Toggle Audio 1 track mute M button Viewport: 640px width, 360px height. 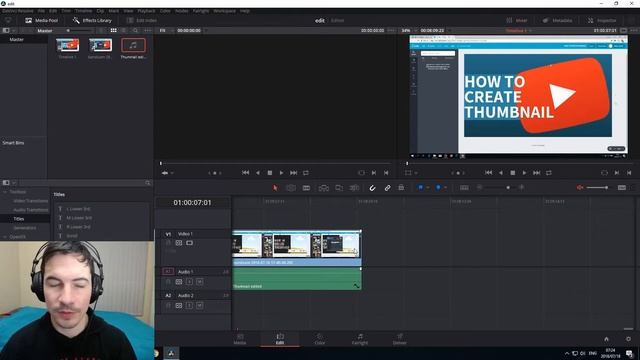pos(200,282)
